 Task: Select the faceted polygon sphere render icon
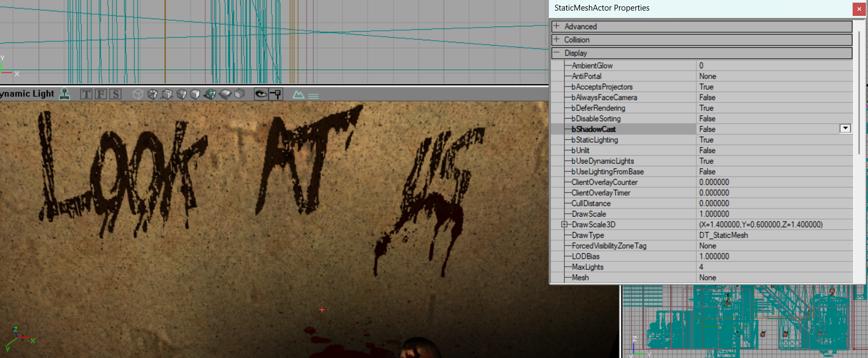(153, 94)
